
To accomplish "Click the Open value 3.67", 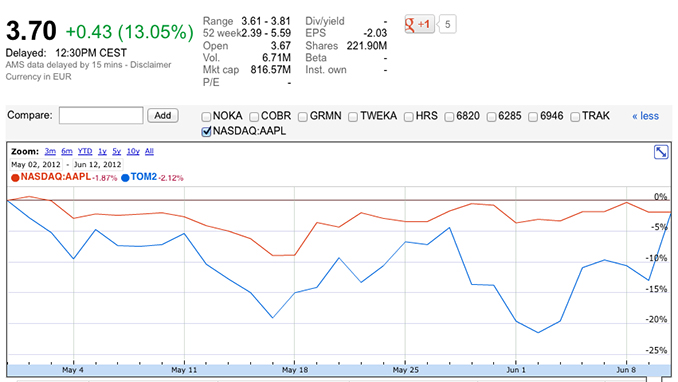I will pos(281,46).
